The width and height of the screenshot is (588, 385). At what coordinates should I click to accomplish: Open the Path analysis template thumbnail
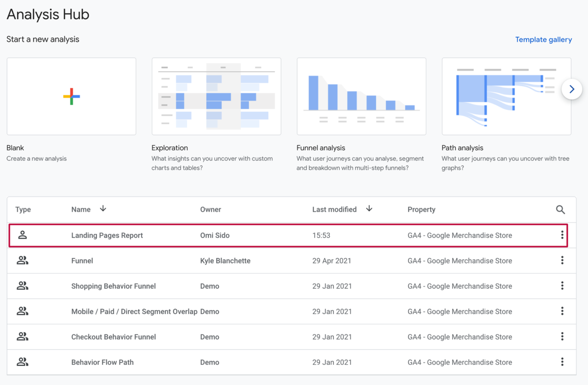tap(507, 96)
